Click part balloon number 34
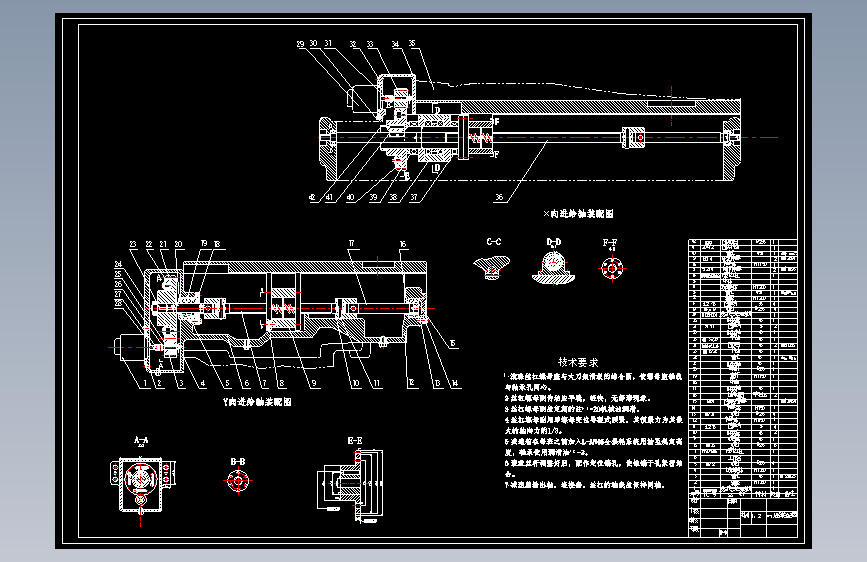 coord(395,44)
